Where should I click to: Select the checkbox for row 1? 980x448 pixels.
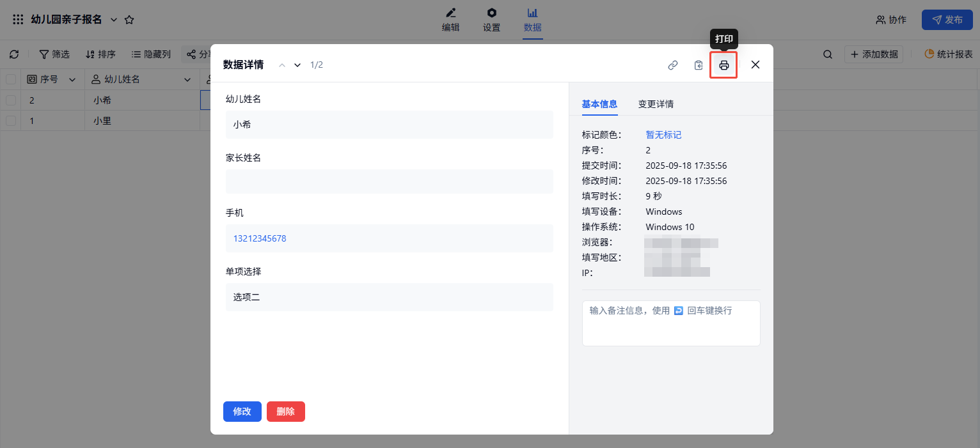[11, 120]
